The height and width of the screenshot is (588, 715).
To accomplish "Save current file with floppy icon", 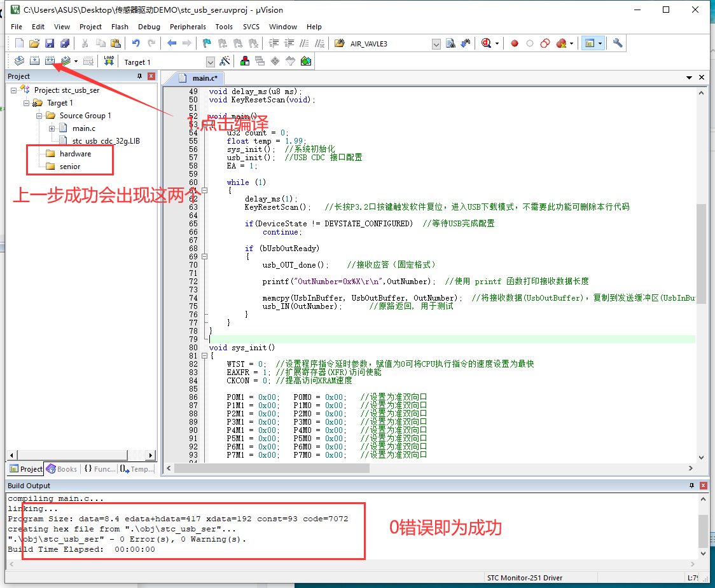I will click(50, 43).
